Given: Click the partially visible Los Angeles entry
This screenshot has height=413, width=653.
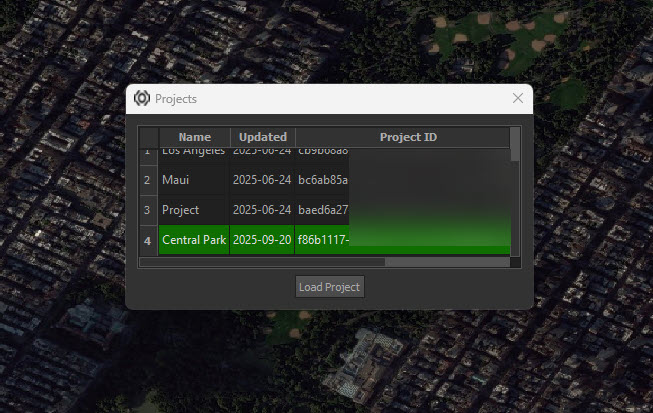Looking at the screenshot, I should 194,152.
